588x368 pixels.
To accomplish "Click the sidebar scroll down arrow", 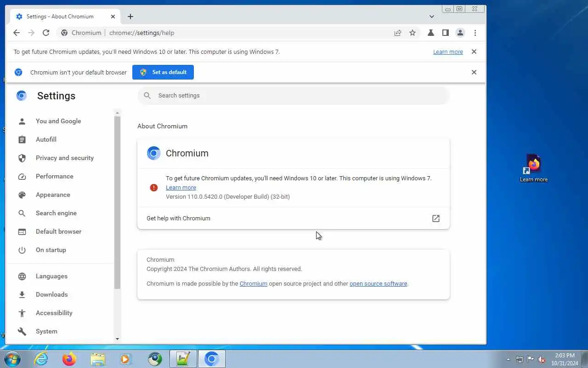I will click(117, 339).
